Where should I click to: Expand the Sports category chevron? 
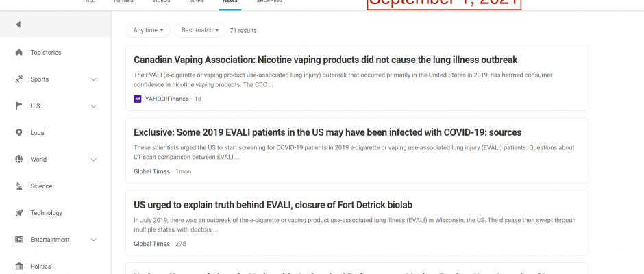pyautogui.click(x=94, y=79)
